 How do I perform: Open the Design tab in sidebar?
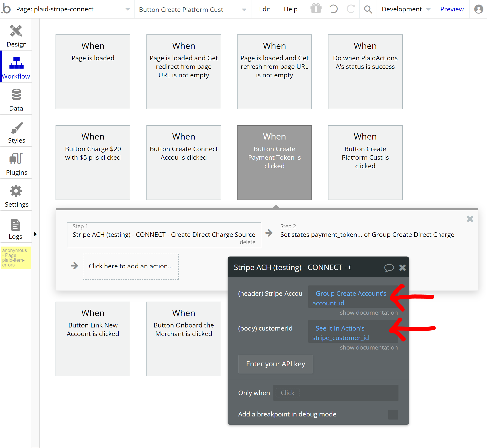(16, 36)
